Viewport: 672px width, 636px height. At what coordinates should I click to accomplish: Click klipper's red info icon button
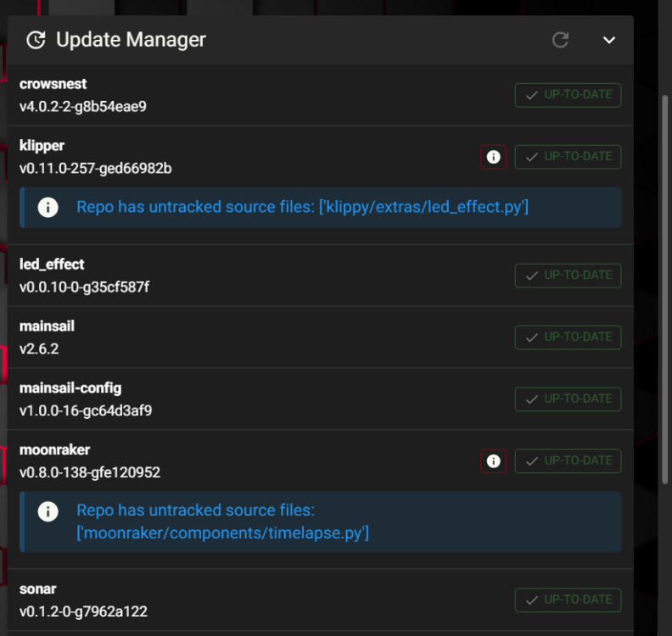pyautogui.click(x=493, y=157)
